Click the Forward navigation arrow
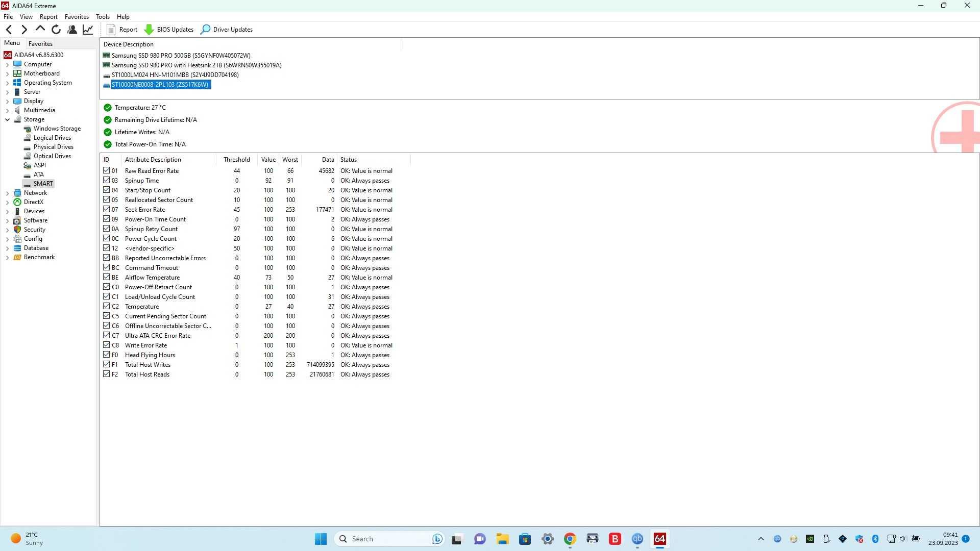980x551 pixels. 24,30
